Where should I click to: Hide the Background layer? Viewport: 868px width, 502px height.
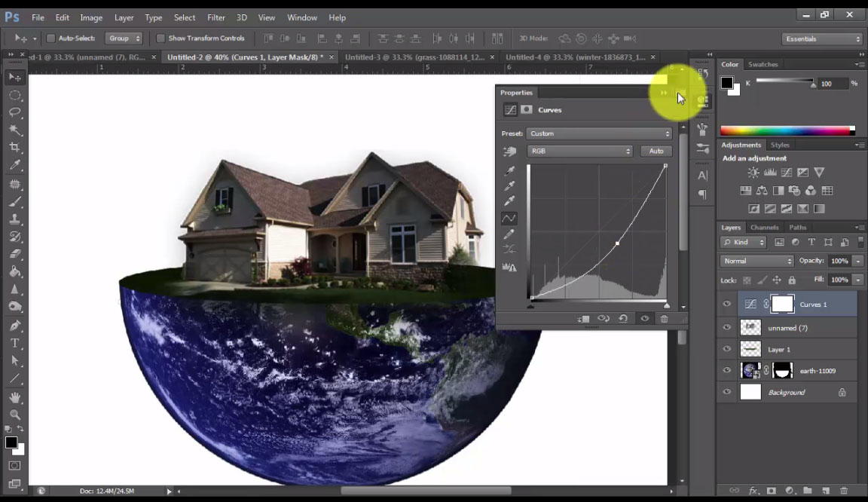[x=726, y=392]
